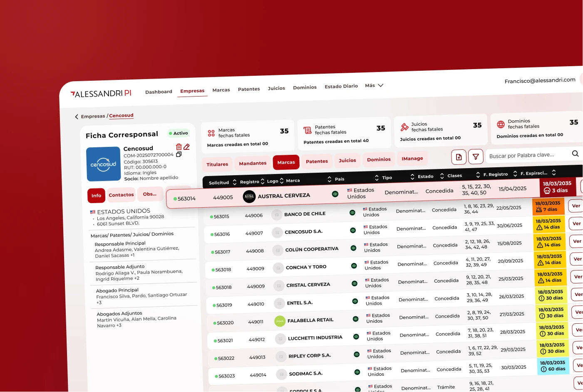Screen dimensions: 583x392
Task: Click the Cencosud company logo thumbnail
Action: tap(104, 164)
